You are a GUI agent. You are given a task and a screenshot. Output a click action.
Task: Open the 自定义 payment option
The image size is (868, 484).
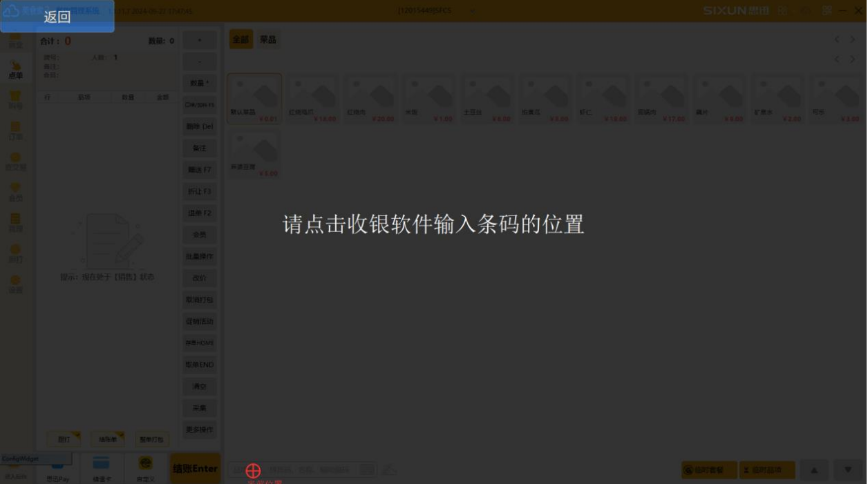(146, 469)
